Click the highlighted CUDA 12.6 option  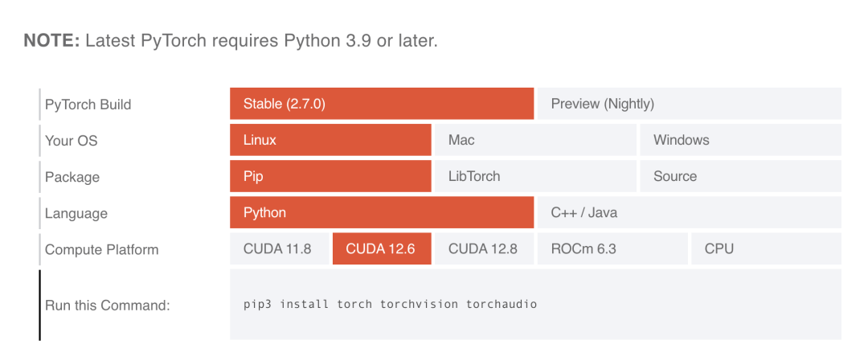click(x=381, y=249)
